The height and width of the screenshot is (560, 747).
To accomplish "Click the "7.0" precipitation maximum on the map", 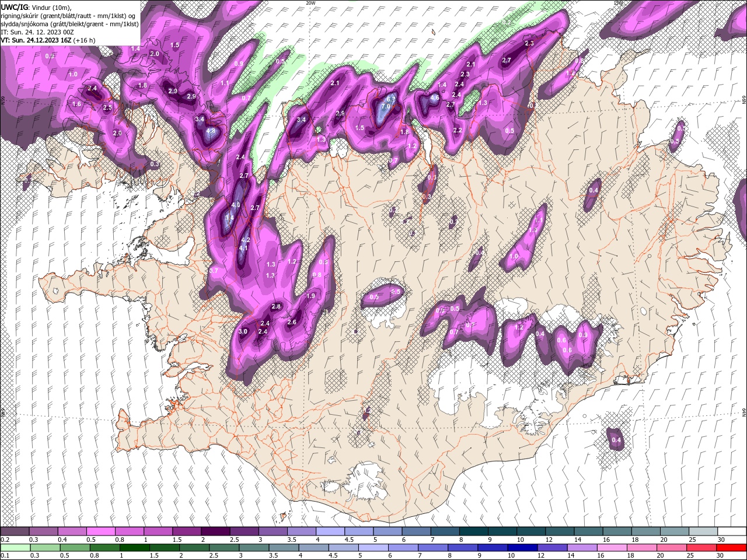I will [386, 107].
